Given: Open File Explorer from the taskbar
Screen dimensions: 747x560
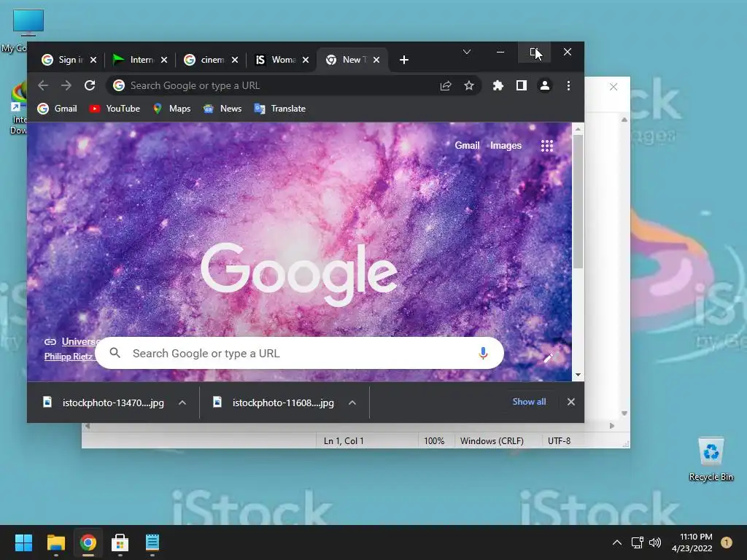Looking at the screenshot, I should (55, 542).
